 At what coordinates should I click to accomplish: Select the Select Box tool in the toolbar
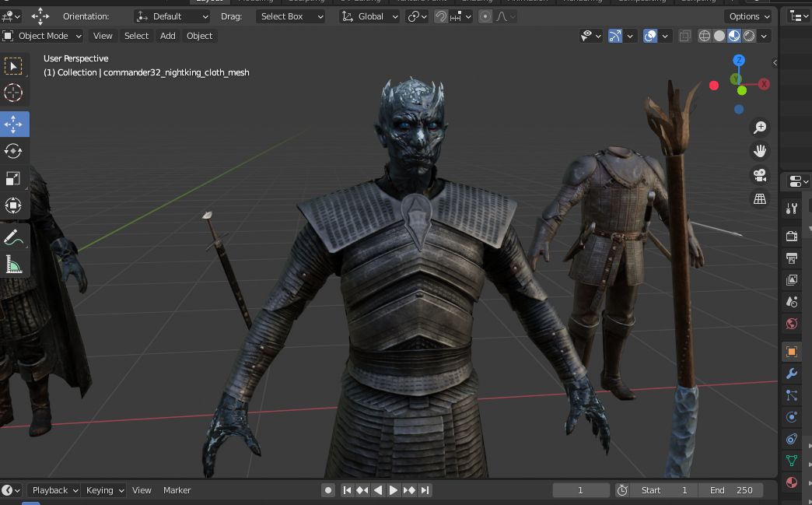point(13,66)
